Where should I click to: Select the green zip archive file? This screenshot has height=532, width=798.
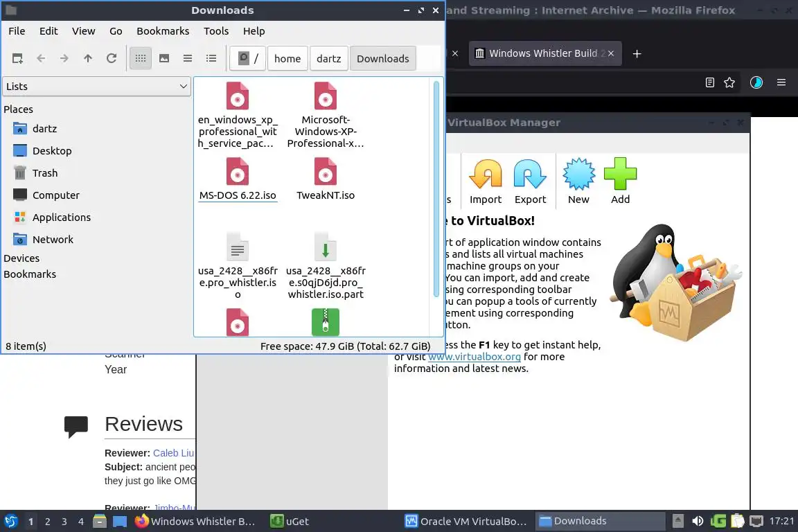[x=325, y=321]
